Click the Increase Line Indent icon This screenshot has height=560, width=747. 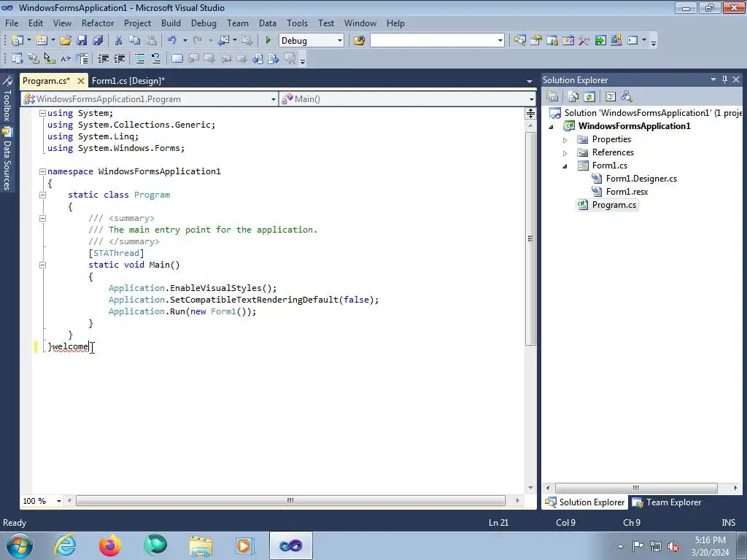[119, 58]
